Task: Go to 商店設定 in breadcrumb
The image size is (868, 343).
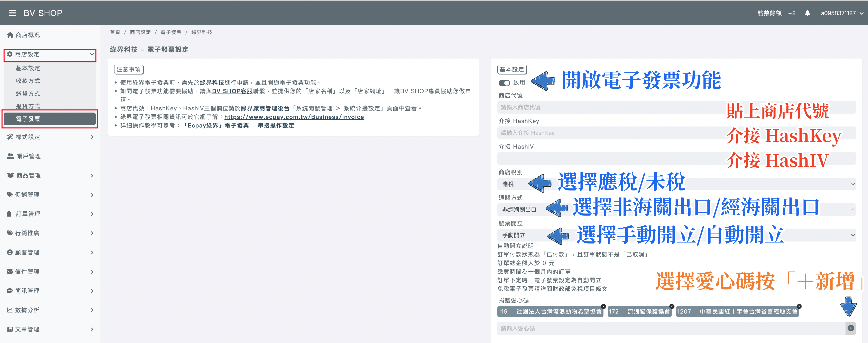Action: [x=140, y=32]
